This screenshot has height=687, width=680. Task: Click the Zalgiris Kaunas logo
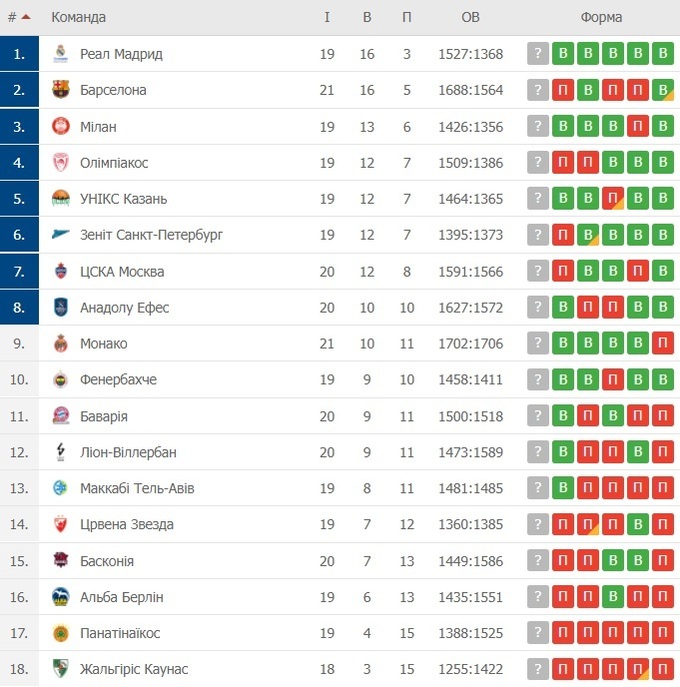pos(60,669)
